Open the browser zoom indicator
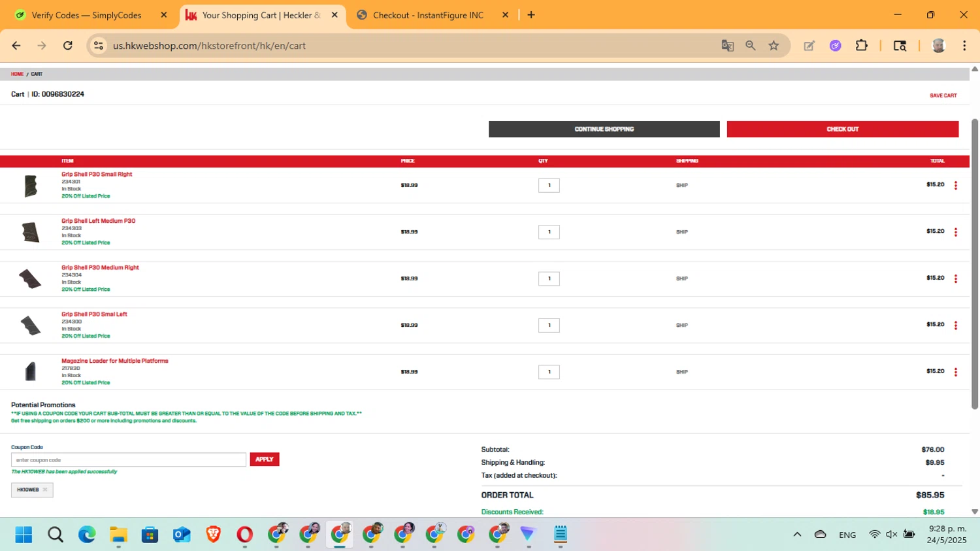This screenshot has width=980, height=551. coord(750,46)
